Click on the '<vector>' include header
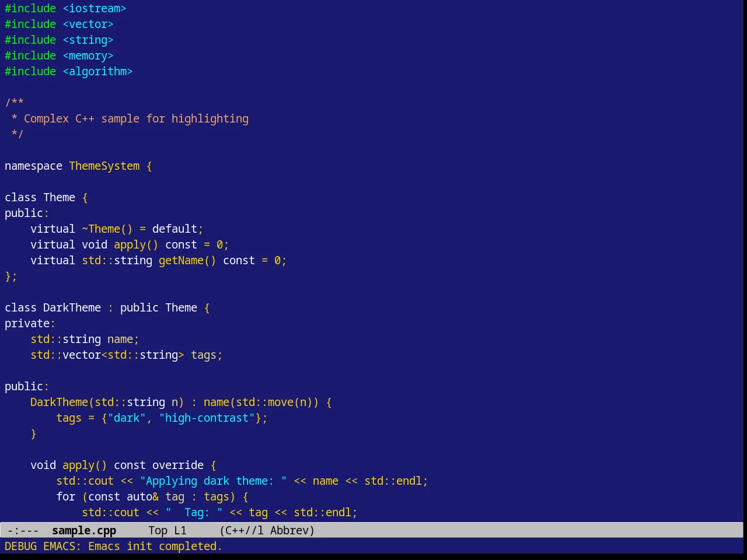Image resolution: width=747 pixels, height=560 pixels. pyautogui.click(x=88, y=24)
